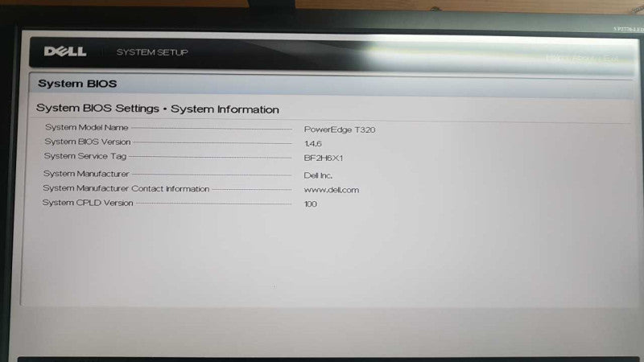Click the Dell logo in header
This screenshot has width=644, height=362.
click(65, 51)
